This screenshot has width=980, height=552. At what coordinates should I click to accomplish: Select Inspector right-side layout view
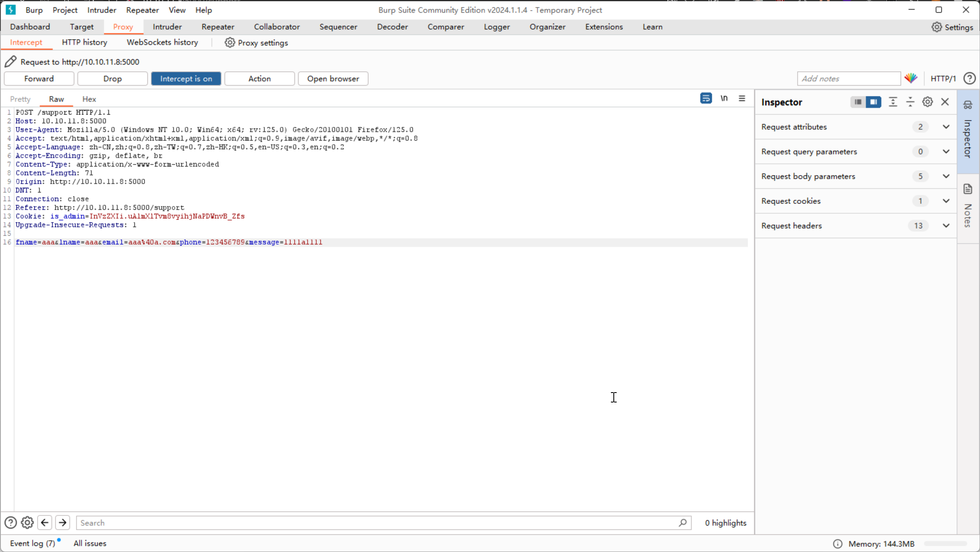pyautogui.click(x=873, y=102)
